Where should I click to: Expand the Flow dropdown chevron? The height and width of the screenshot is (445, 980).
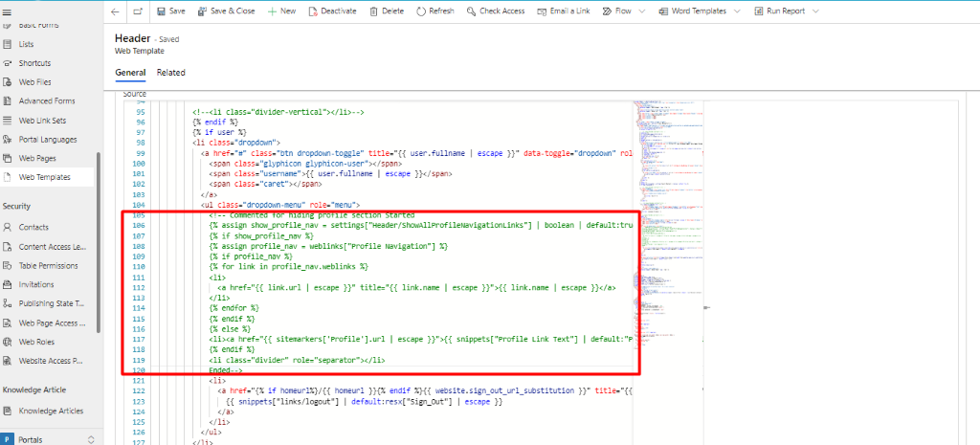tap(642, 11)
